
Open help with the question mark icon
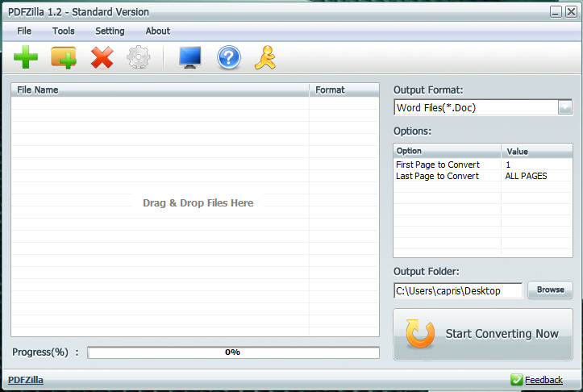tap(229, 57)
